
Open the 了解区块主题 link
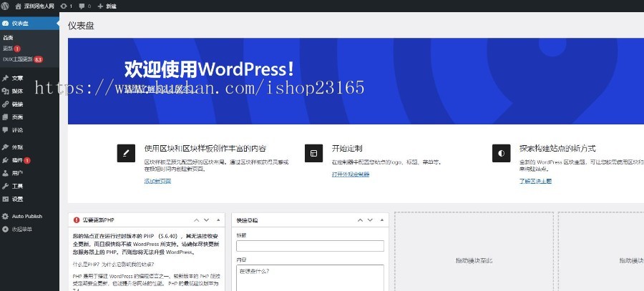(x=535, y=181)
